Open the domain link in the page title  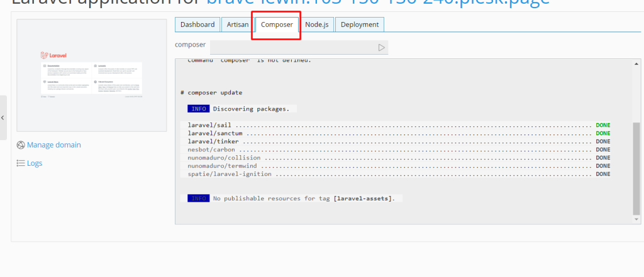pos(378,2)
